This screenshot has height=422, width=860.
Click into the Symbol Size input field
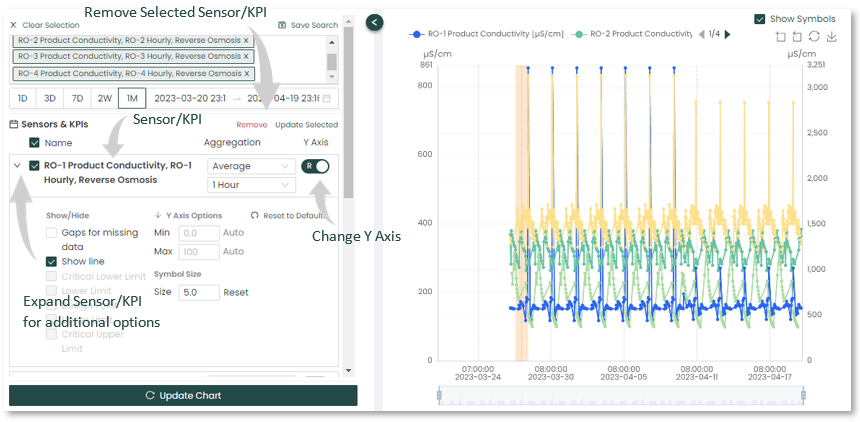[x=199, y=292]
